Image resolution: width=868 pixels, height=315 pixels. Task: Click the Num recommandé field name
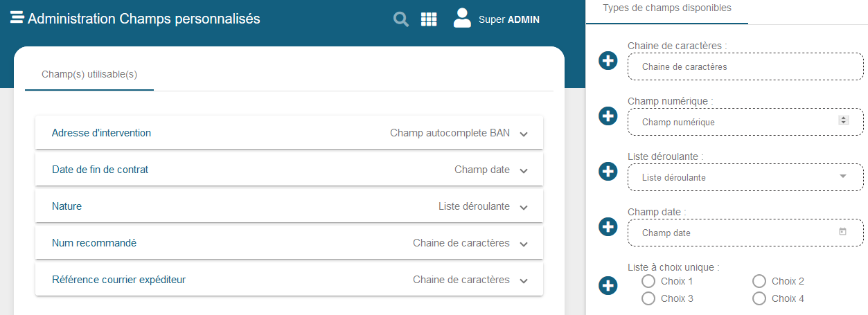(94, 243)
